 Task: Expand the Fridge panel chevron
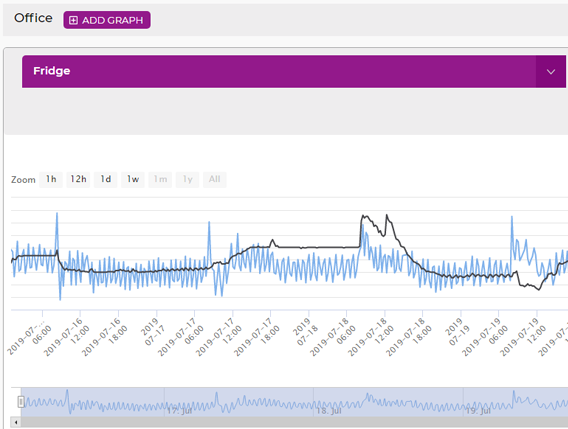tap(551, 71)
